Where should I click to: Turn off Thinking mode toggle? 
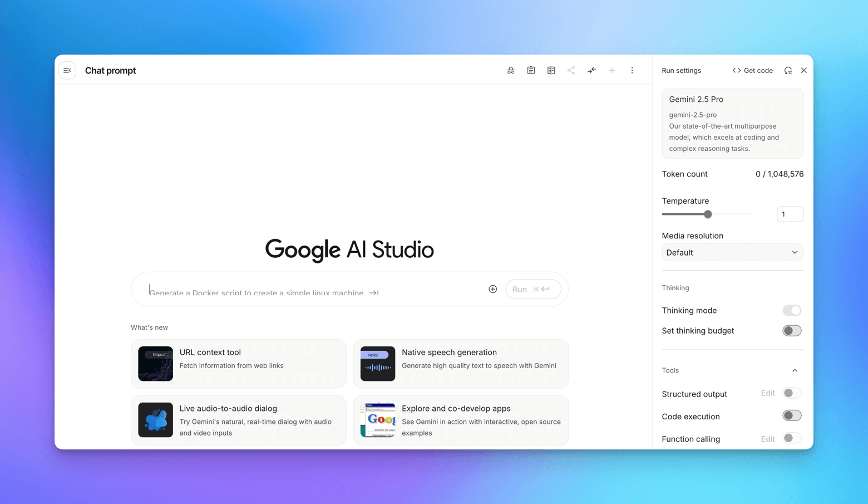pos(791,310)
